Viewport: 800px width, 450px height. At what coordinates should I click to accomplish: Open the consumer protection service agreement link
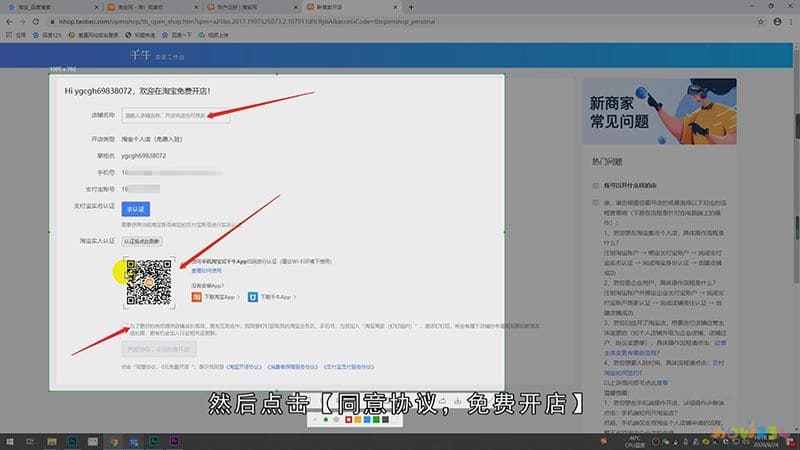click(x=293, y=367)
